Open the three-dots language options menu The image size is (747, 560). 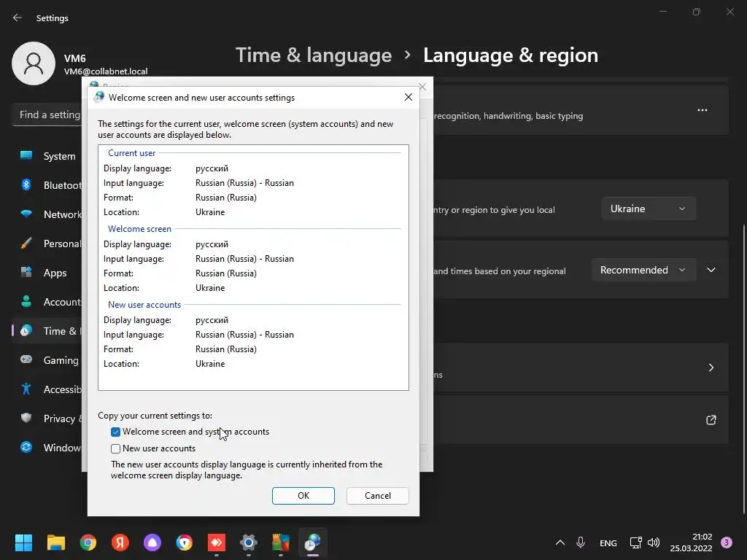point(703,110)
